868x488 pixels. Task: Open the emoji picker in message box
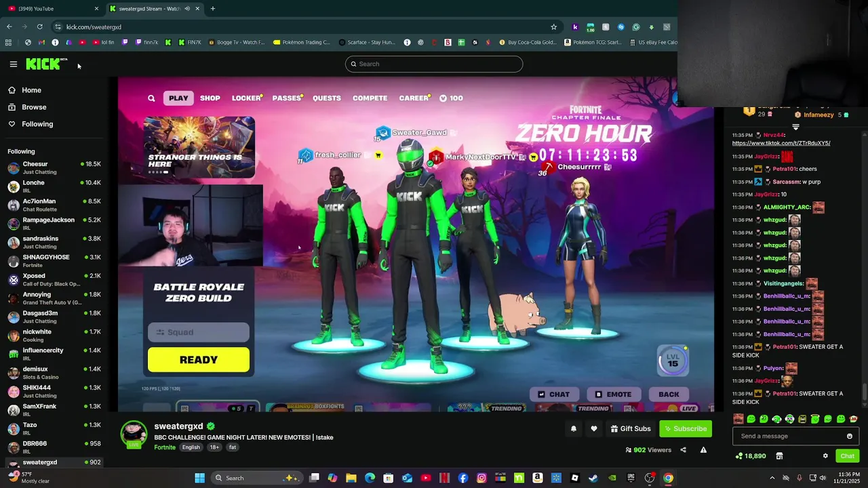(850, 436)
